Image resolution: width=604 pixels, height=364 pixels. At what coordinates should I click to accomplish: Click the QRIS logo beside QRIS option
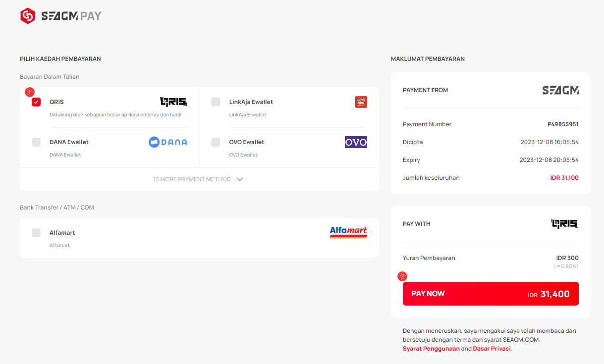tap(173, 102)
